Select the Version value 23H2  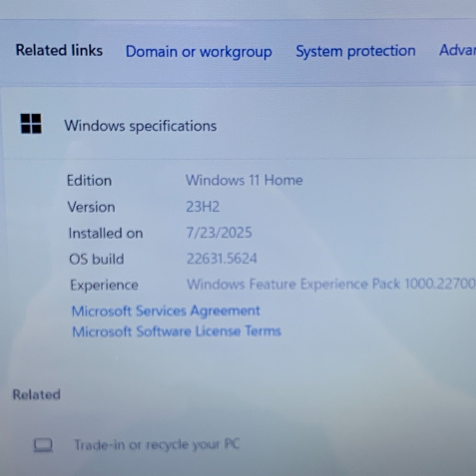[x=202, y=207]
